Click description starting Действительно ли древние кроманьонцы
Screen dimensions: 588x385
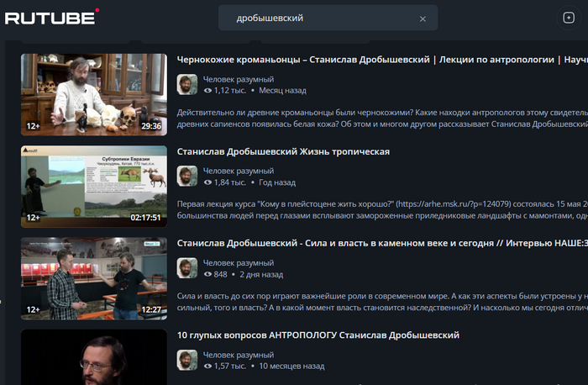(382, 119)
